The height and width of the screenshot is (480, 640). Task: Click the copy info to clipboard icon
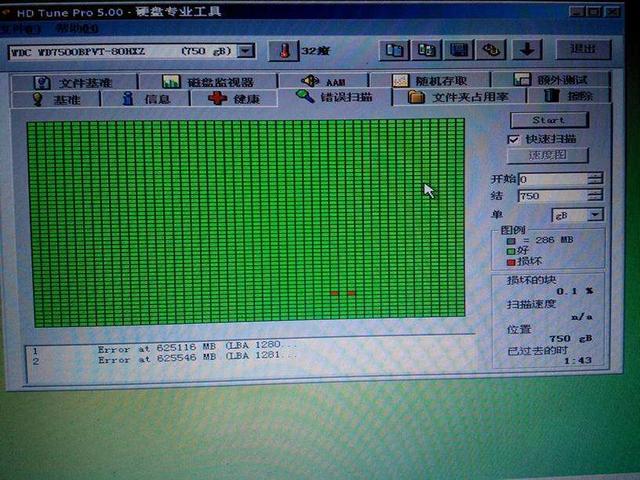point(395,49)
